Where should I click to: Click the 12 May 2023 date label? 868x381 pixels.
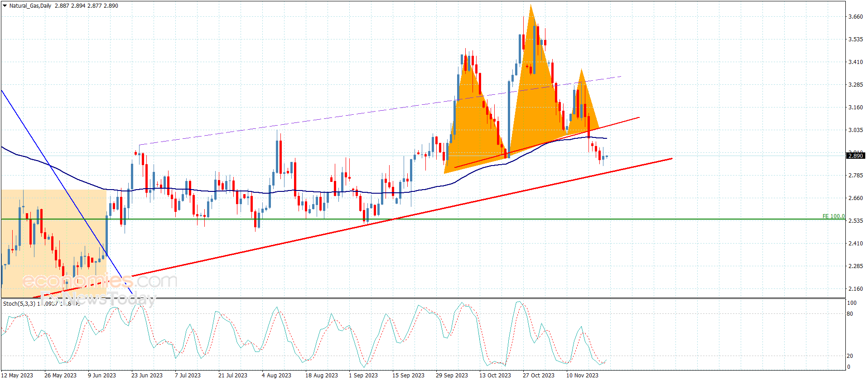[18, 375]
